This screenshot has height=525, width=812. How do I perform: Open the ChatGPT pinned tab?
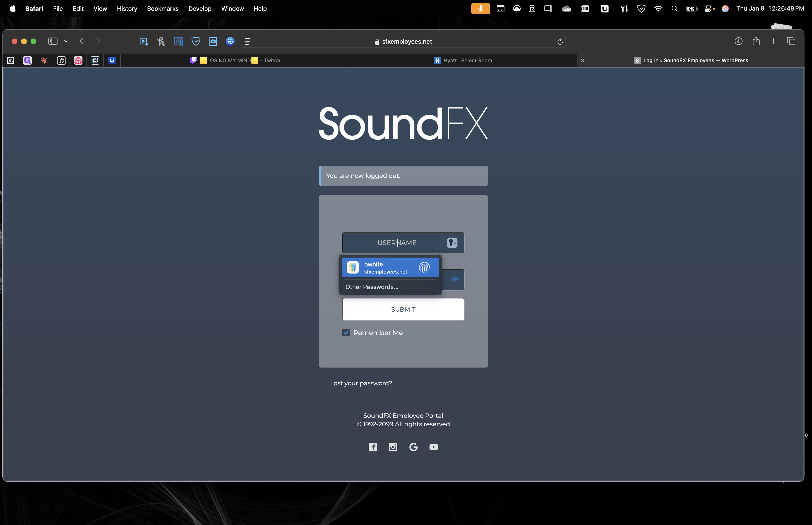pos(61,60)
